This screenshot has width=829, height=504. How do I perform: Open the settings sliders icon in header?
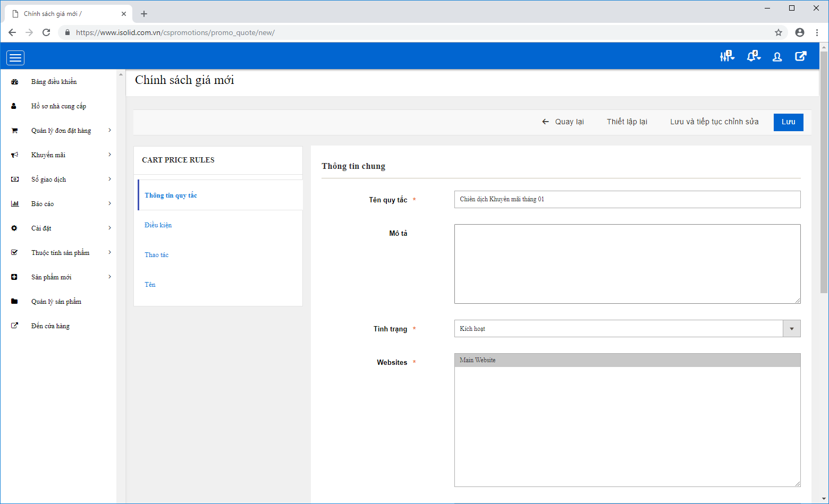[726, 56]
